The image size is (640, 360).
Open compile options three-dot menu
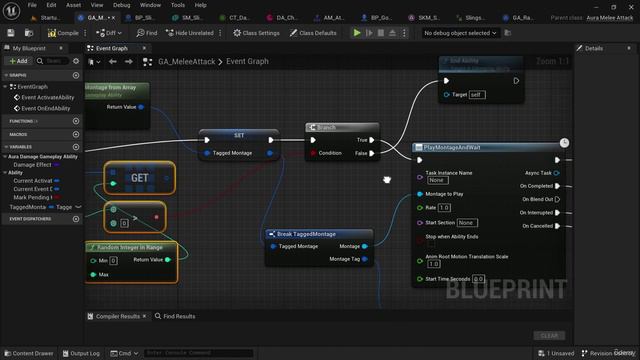click(x=85, y=33)
